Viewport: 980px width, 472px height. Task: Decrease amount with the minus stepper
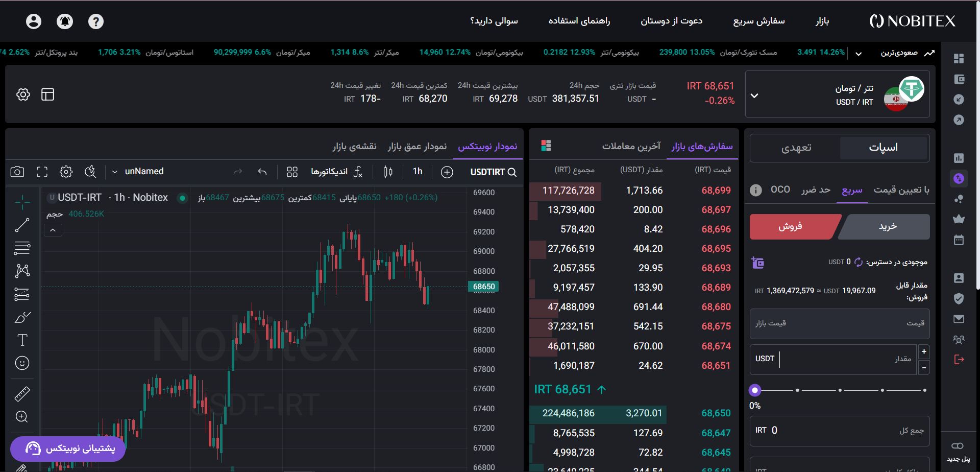(x=924, y=367)
